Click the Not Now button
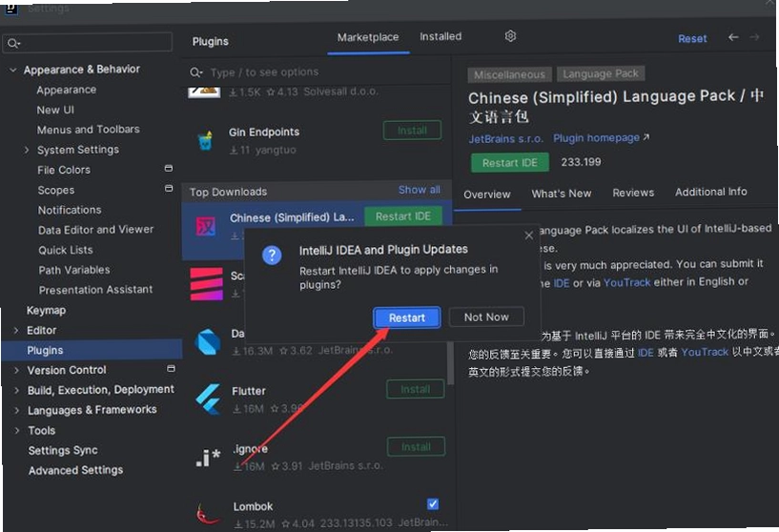The height and width of the screenshot is (532, 779). click(x=486, y=317)
